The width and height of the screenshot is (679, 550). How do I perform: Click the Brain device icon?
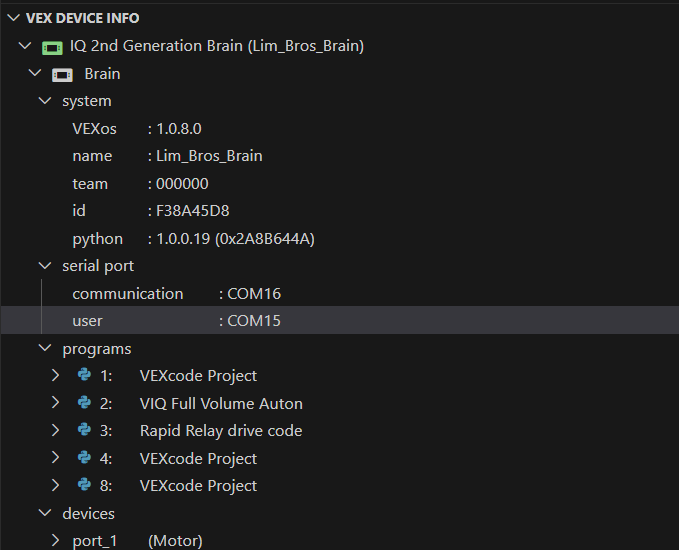pyautogui.click(x=62, y=75)
